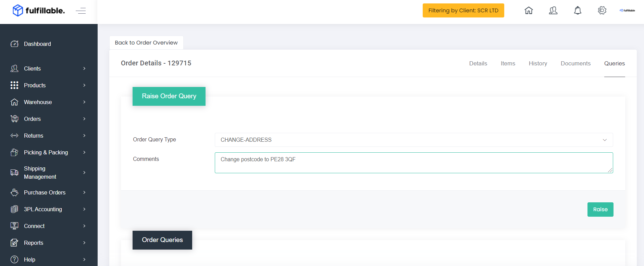Image resolution: width=644 pixels, height=266 pixels.
Task: Click the fulfillable. brand name text
Action: click(x=45, y=11)
